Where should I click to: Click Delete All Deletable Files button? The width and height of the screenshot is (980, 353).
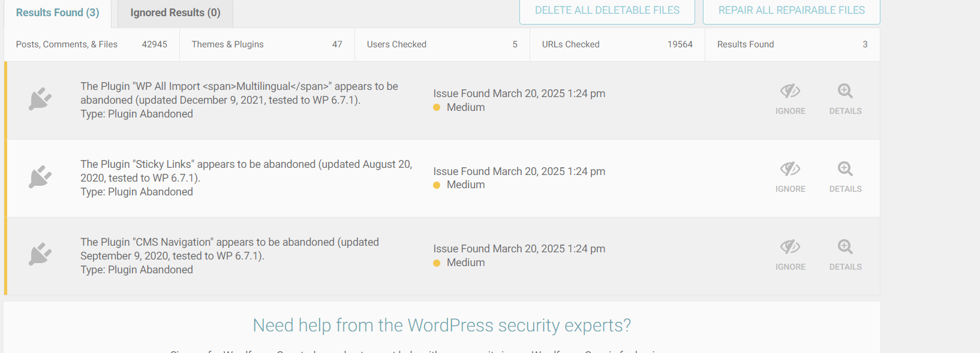coord(607,11)
